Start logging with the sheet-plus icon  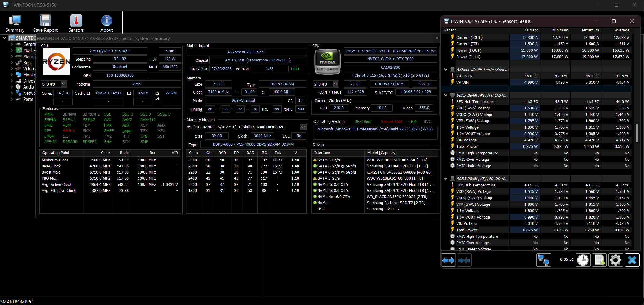pos(599,260)
